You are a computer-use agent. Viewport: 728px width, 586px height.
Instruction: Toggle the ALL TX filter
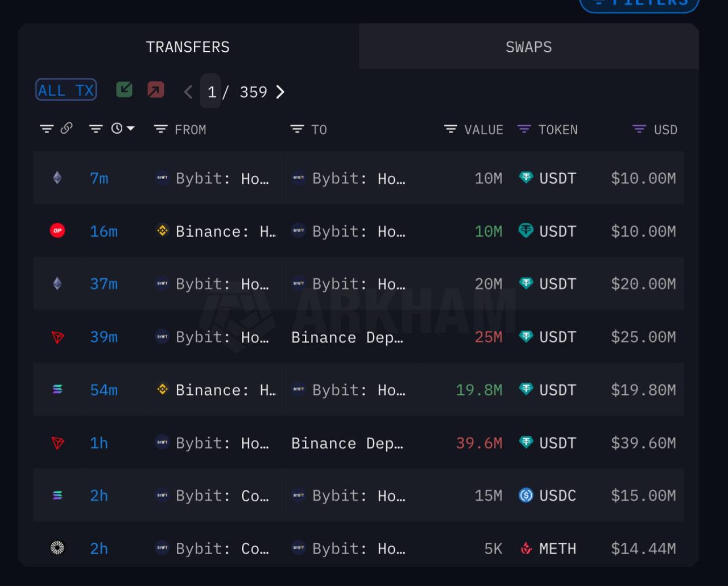(66, 90)
